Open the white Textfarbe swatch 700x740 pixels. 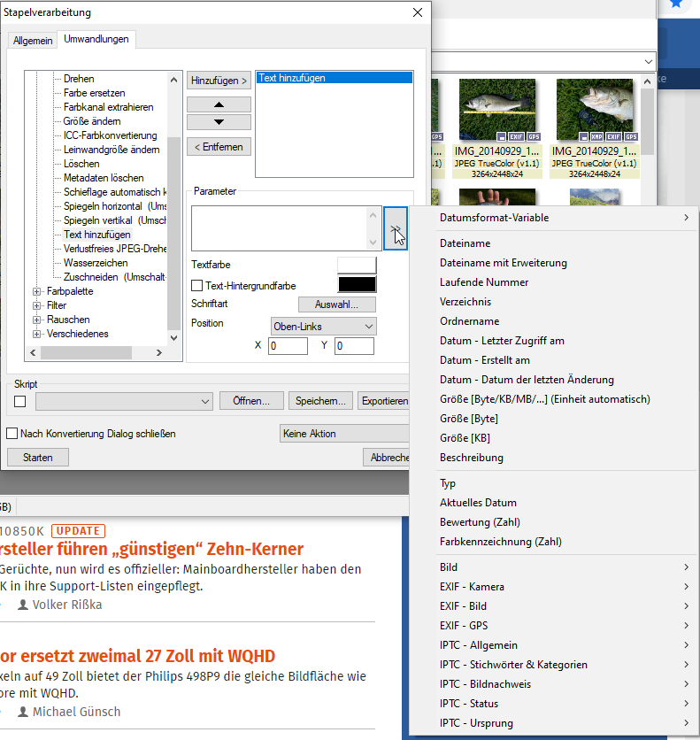coord(357,266)
